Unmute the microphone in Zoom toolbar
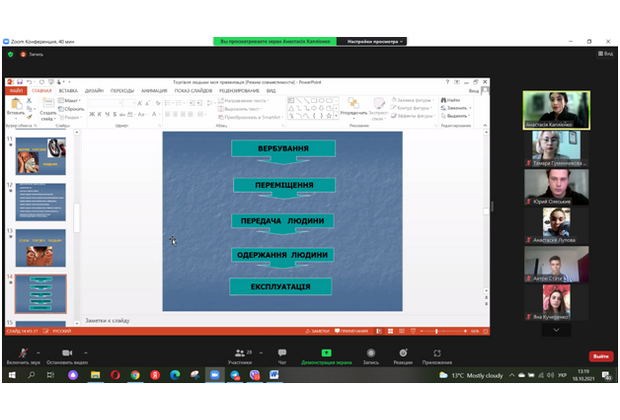620x420 pixels. tap(21, 353)
